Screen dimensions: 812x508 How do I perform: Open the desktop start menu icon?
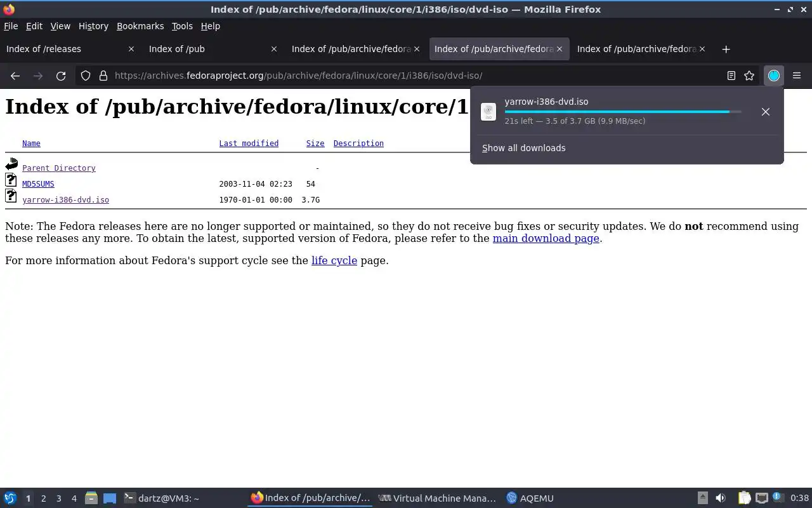point(10,498)
